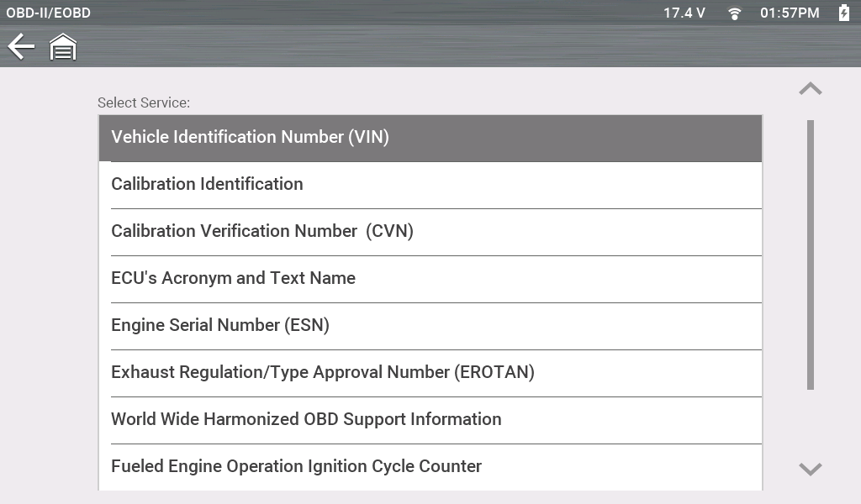Open Engine Serial Number (ESN)
Viewport: 861px width, 504px height.
pos(430,326)
